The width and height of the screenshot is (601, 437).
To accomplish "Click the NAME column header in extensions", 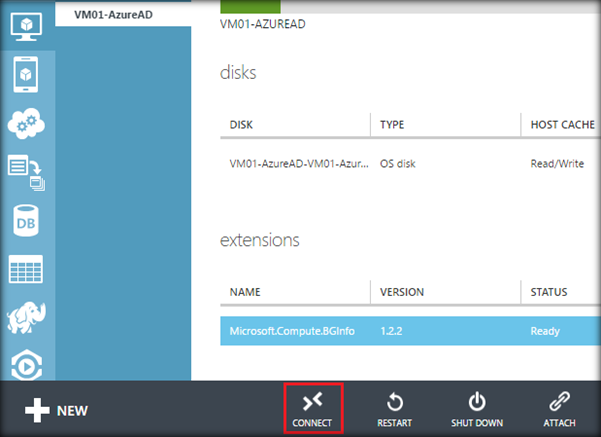I will (x=245, y=292).
